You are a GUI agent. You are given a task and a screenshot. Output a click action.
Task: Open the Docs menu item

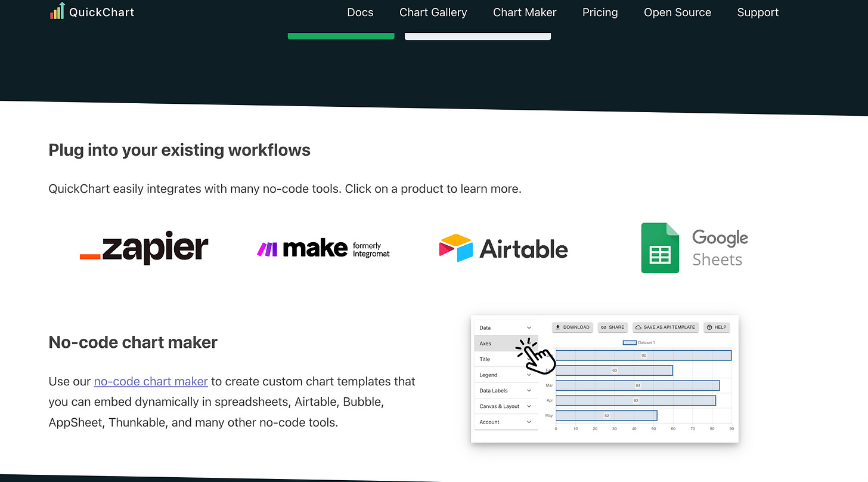(360, 13)
